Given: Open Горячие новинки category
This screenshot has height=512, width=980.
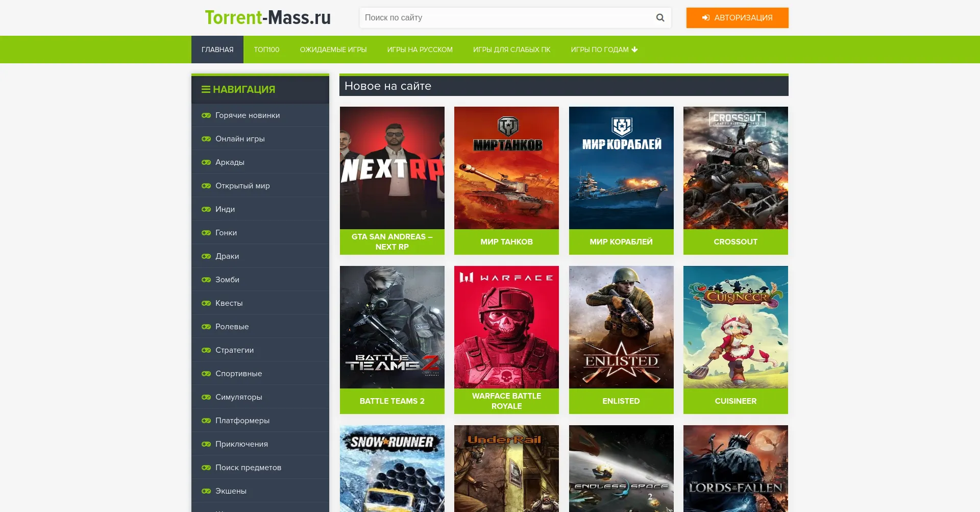Looking at the screenshot, I should [x=260, y=115].
